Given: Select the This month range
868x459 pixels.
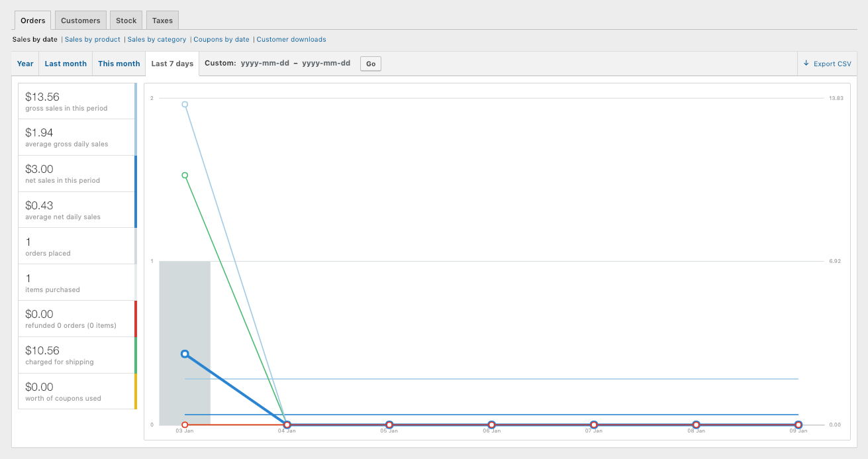Looking at the screenshot, I should pyautogui.click(x=119, y=64).
